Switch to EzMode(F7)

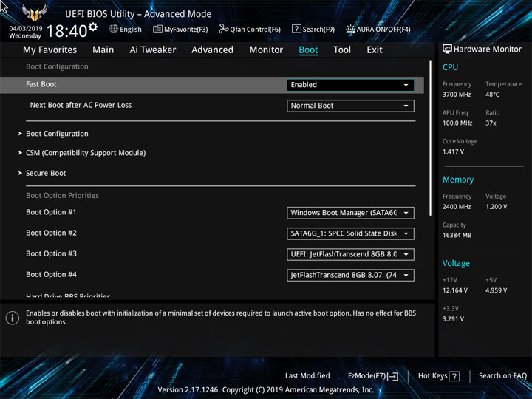pyautogui.click(x=373, y=376)
